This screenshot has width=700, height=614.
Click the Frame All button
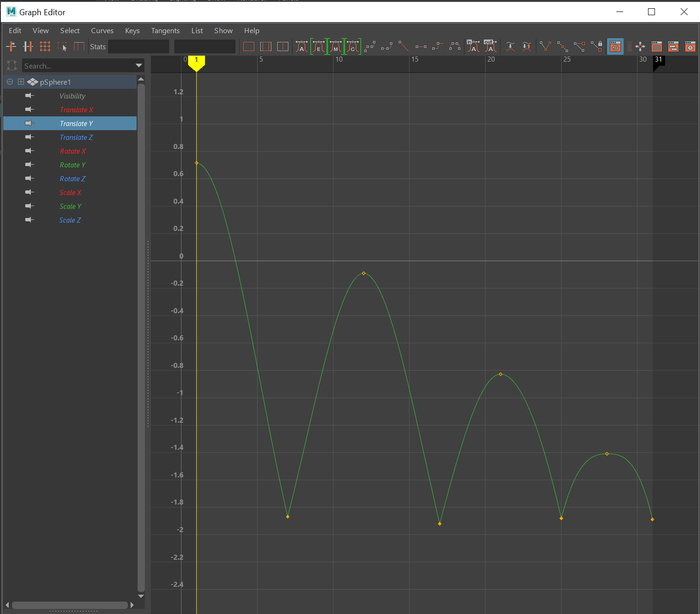(x=249, y=46)
